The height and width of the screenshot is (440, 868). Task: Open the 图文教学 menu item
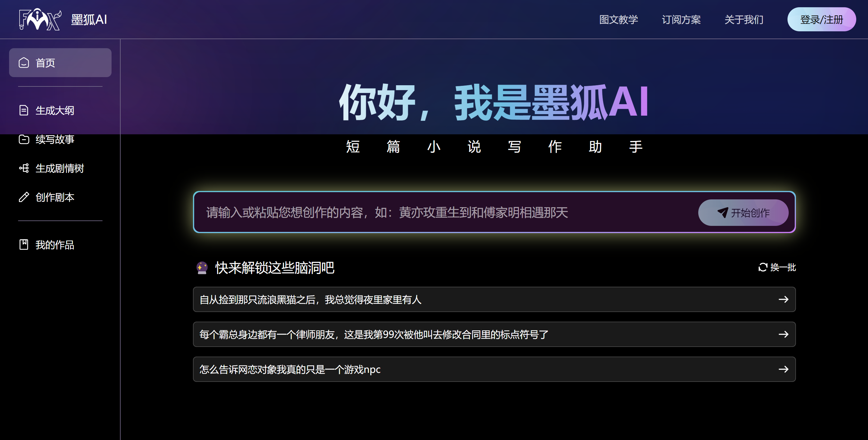[618, 20]
